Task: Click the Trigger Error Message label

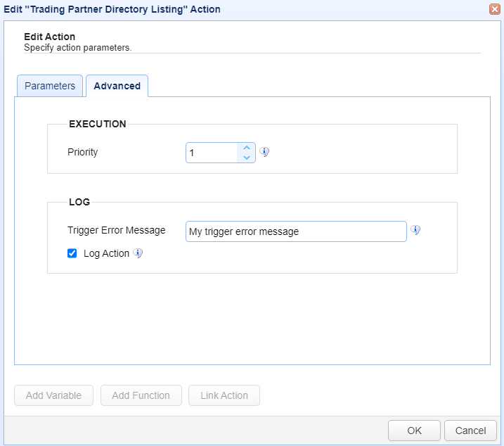Action: [x=117, y=231]
